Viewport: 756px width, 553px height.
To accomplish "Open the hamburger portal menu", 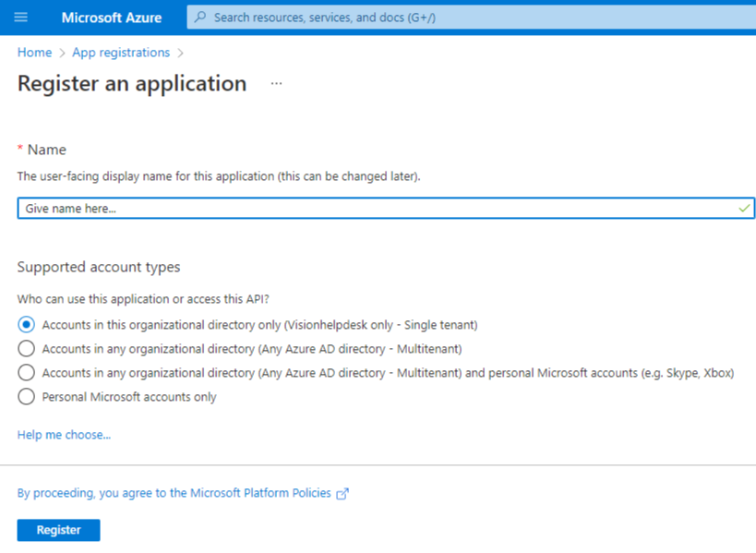I will [x=20, y=18].
